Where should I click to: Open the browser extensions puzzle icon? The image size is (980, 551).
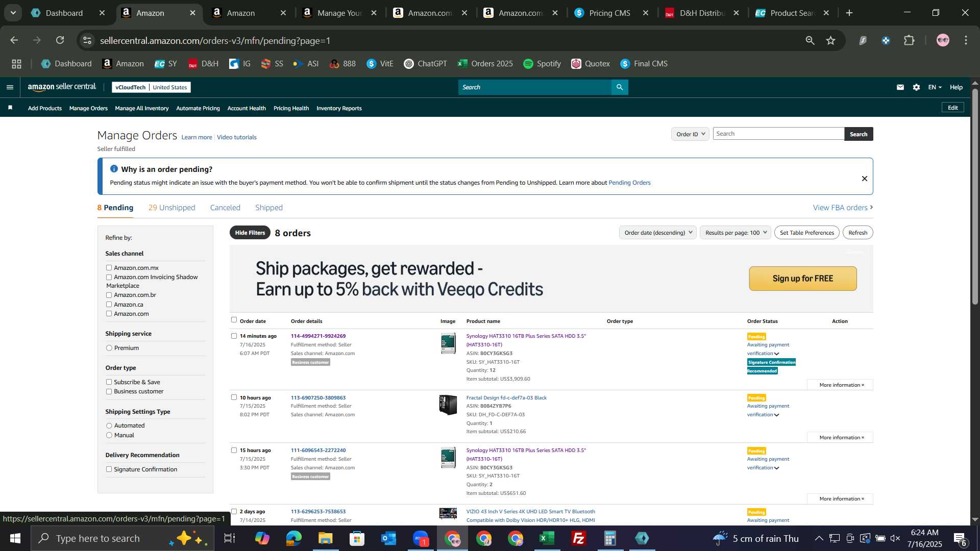909,40
